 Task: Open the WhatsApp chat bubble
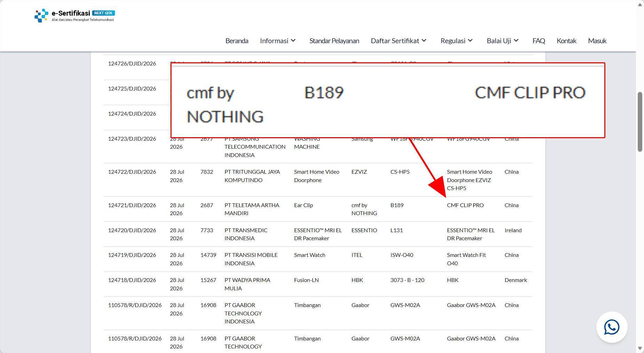pos(612,327)
